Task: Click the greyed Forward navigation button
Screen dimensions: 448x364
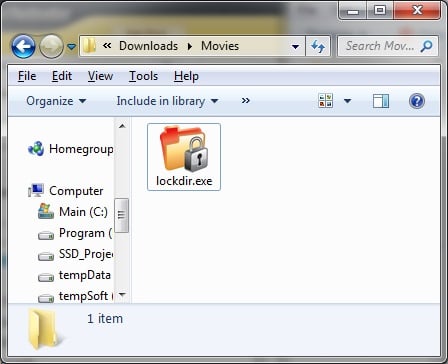Action: (x=51, y=46)
